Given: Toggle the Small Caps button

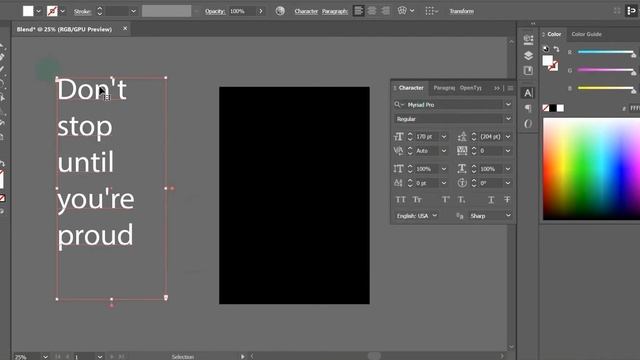Looking at the screenshot, I should pyautogui.click(x=417, y=200).
